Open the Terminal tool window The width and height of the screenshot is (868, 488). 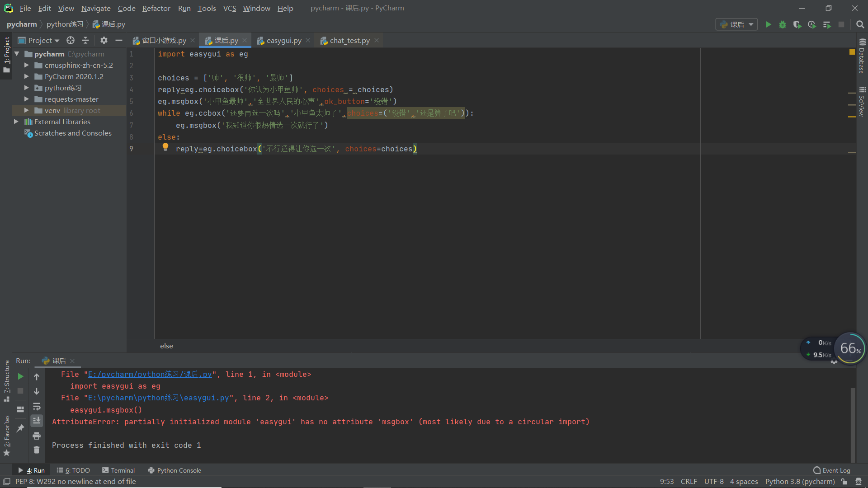pyautogui.click(x=118, y=470)
